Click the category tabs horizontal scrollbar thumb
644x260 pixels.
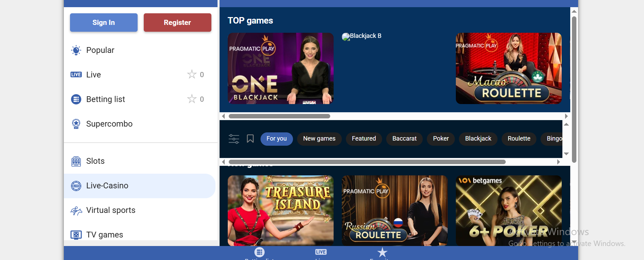click(x=367, y=162)
